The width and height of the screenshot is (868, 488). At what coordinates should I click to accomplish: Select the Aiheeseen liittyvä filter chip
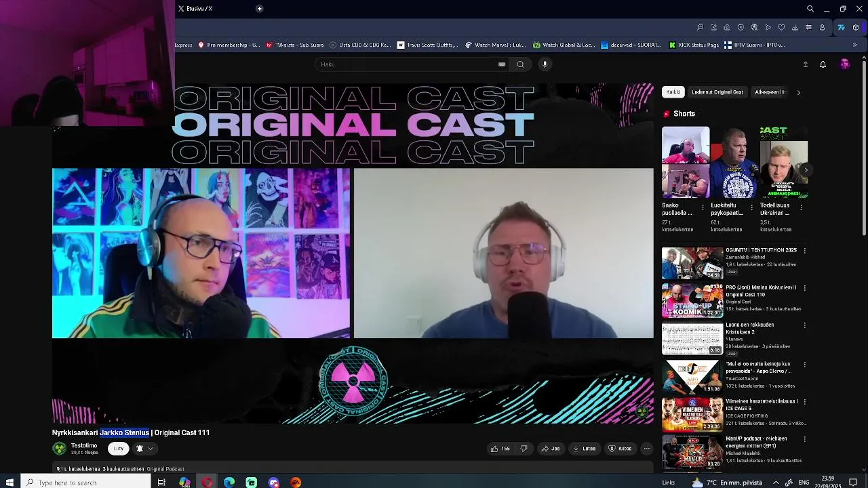[770, 92]
